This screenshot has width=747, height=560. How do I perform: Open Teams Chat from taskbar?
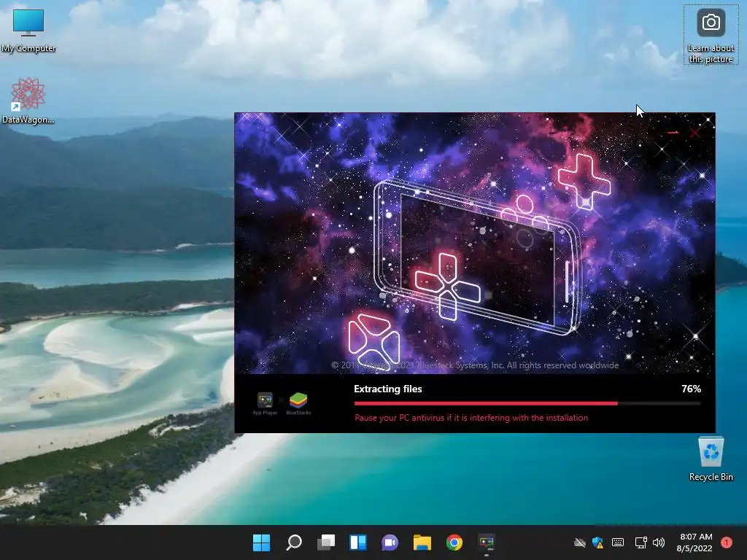click(390, 542)
